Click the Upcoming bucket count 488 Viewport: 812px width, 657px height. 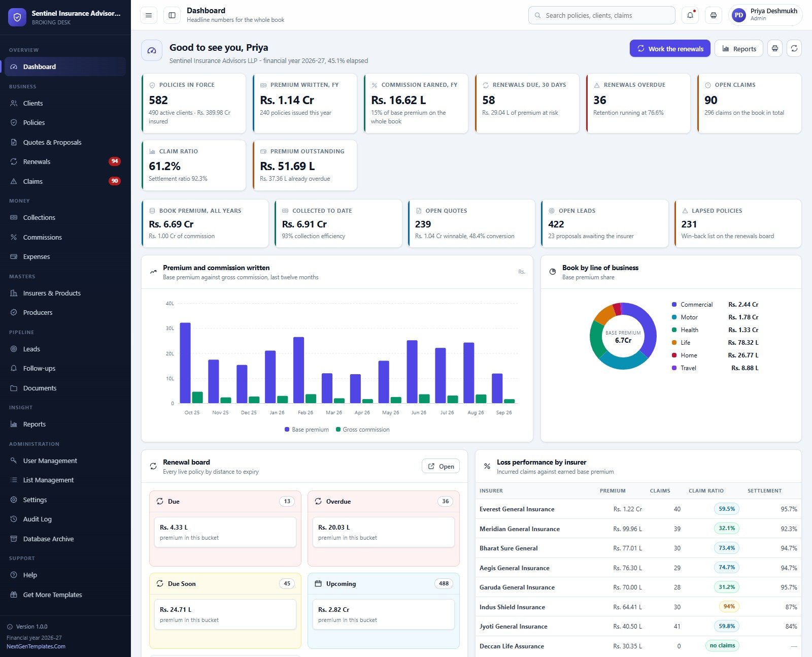tap(444, 584)
